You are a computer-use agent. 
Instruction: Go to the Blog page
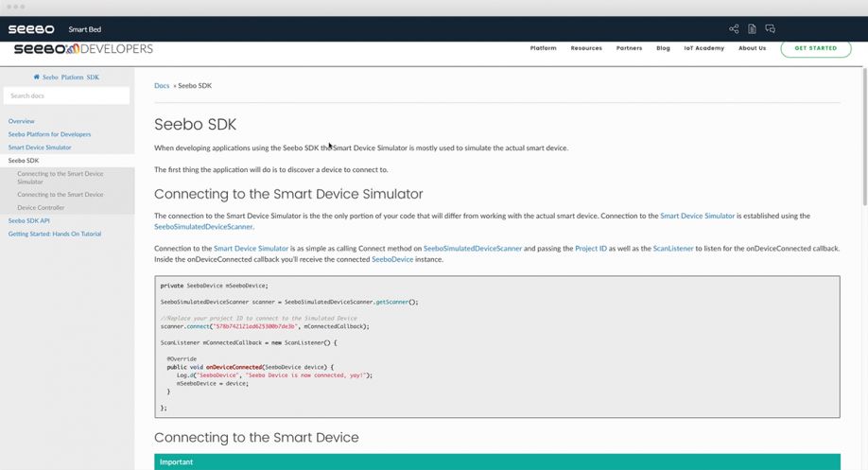663,48
